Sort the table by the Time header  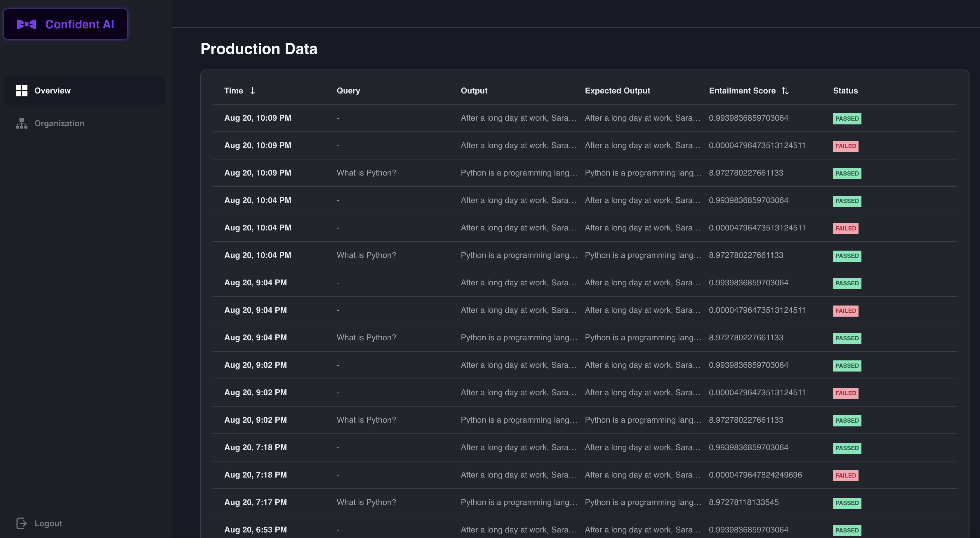tap(234, 91)
